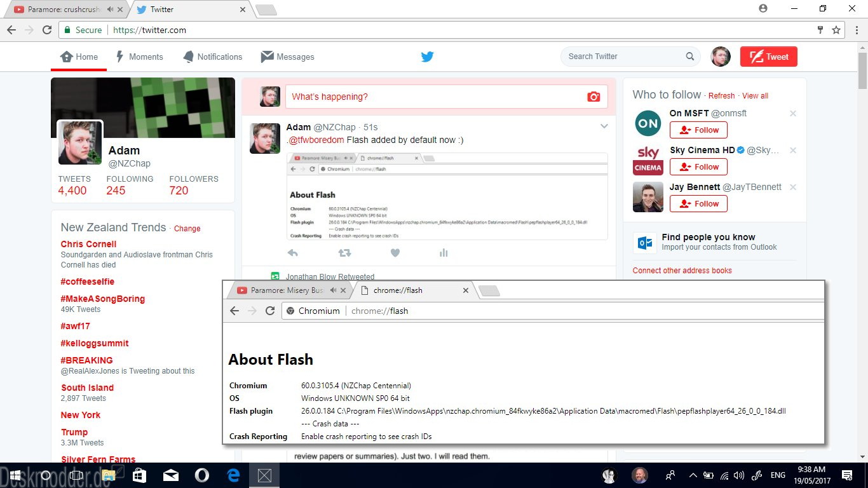Open Cortana circle on the taskbar

tap(46, 475)
